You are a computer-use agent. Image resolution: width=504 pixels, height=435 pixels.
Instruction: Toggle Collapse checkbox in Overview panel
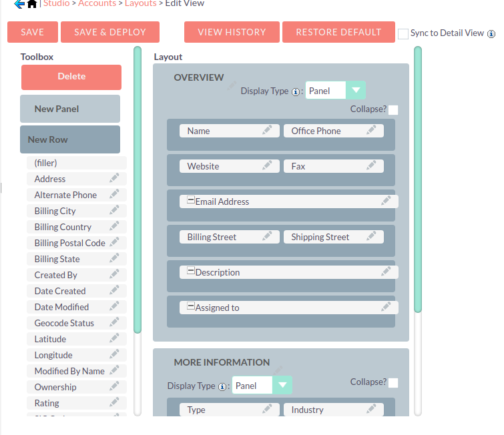tap(393, 110)
